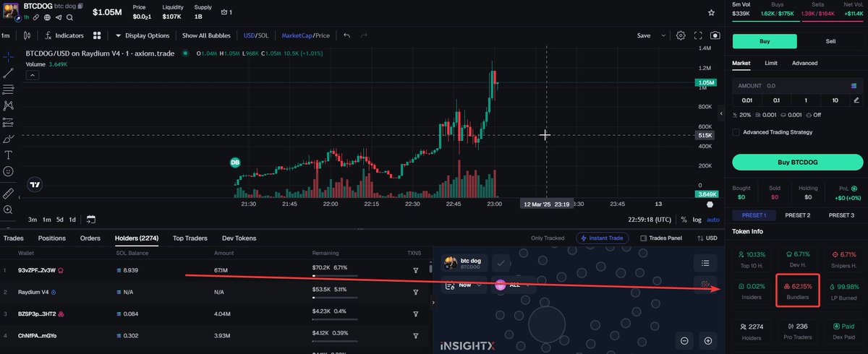
Task: Filter transactions for Raydium V4 row
Action: point(416,292)
